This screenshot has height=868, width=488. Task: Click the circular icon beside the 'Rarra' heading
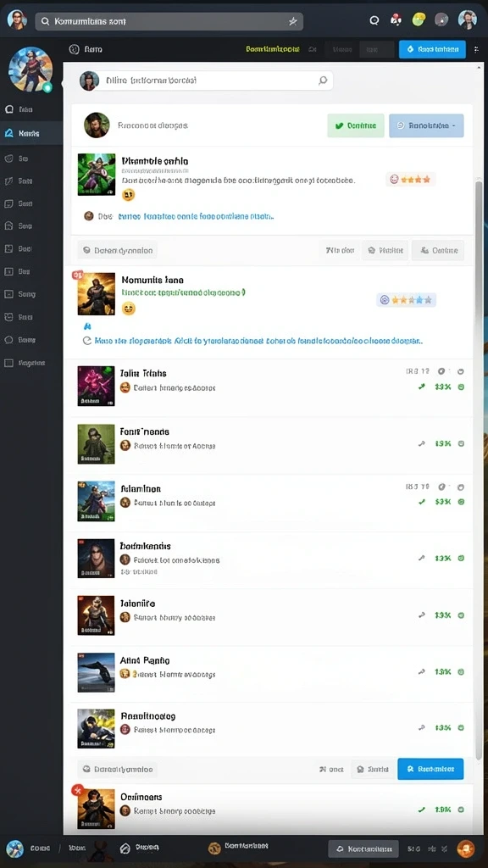pos(74,49)
